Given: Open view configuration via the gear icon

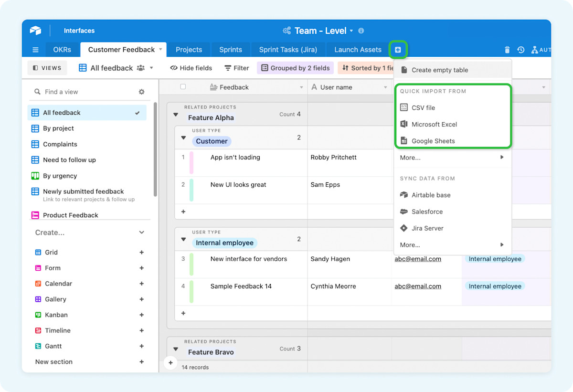Looking at the screenshot, I should point(142,91).
